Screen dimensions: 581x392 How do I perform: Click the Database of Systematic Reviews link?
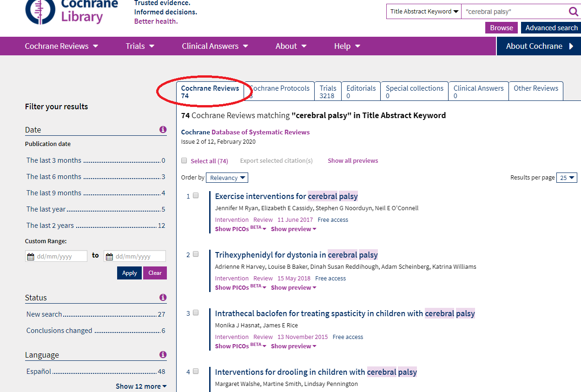coord(261,132)
